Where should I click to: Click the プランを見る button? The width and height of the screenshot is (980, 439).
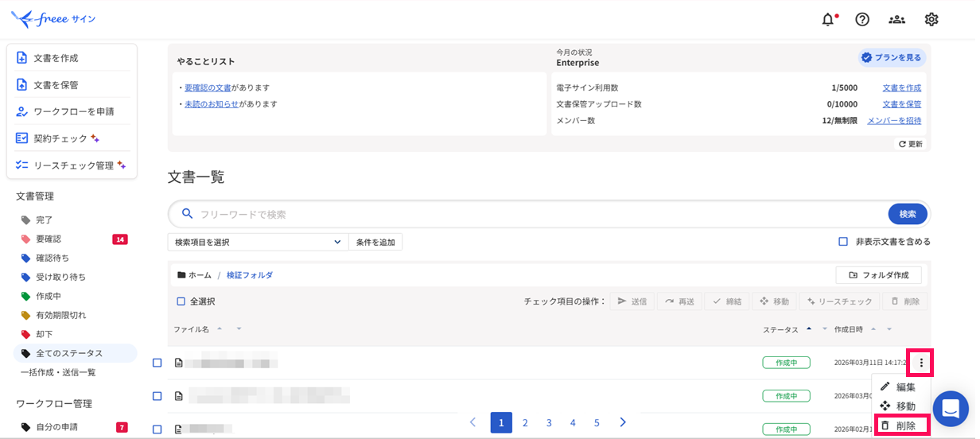coord(892,57)
